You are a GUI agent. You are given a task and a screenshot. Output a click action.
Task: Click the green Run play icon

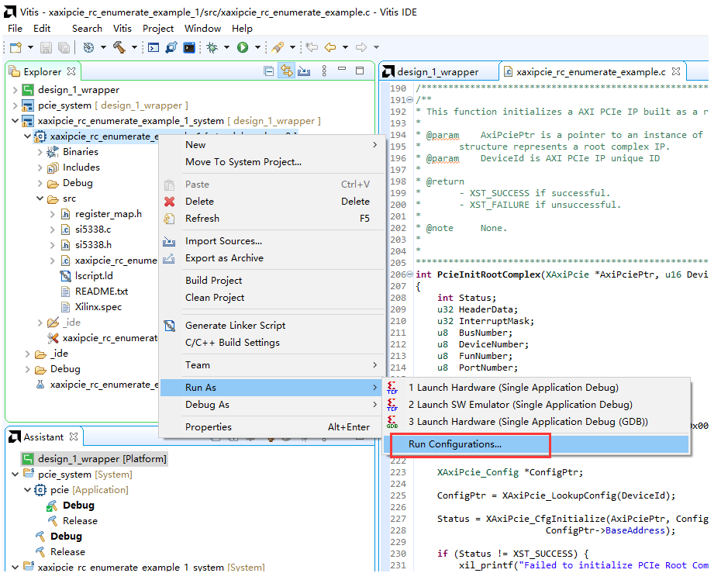pyautogui.click(x=243, y=47)
